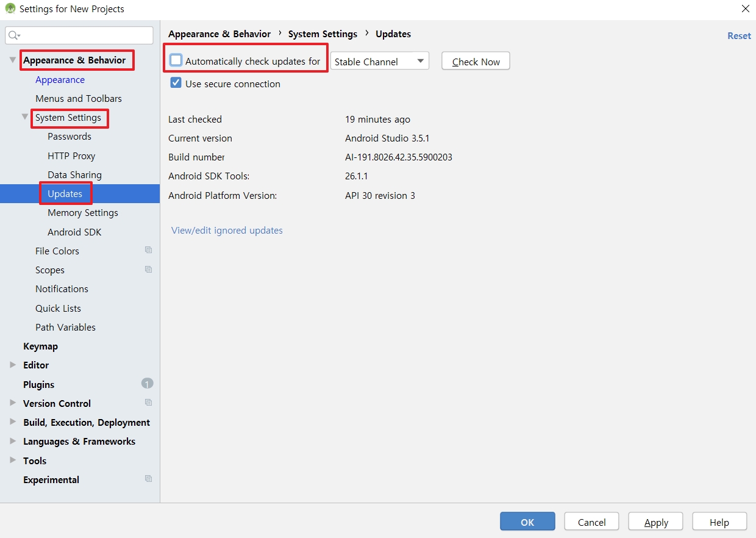
Task: Click the project-level icon beside Scopes
Action: tap(148, 269)
